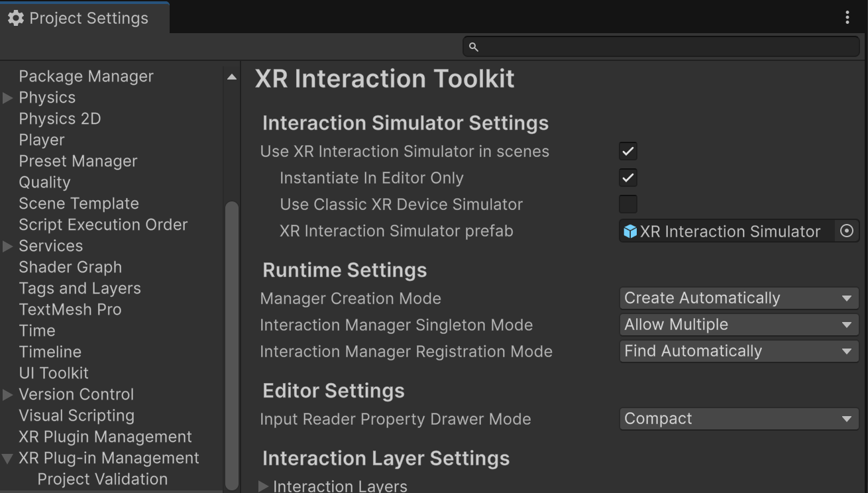The width and height of the screenshot is (868, 493).
Task: Click the Input Reader Property Drawer Mode label
Action: click(396, 419)
